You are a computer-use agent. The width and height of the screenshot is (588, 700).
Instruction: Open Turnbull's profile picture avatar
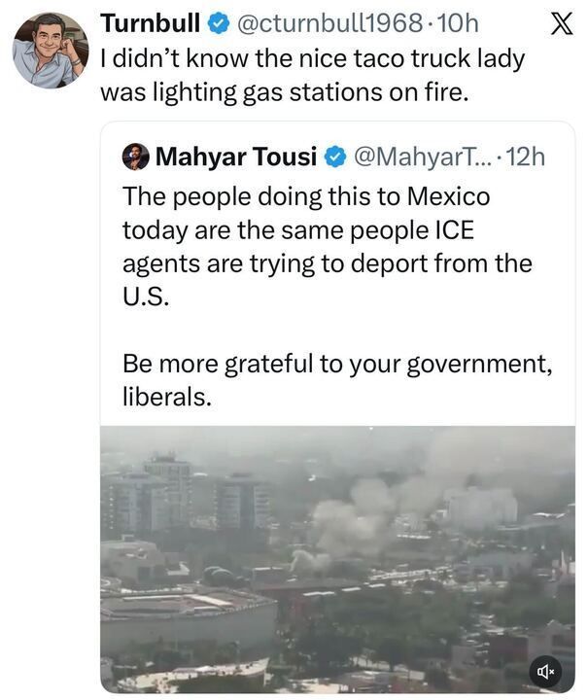pos(50,51)
